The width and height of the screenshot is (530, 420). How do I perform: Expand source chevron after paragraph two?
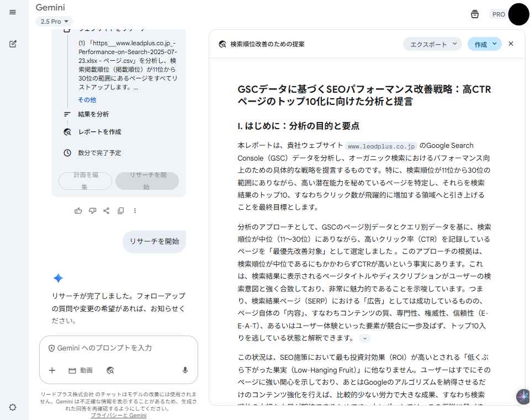[x=365, y=338]
